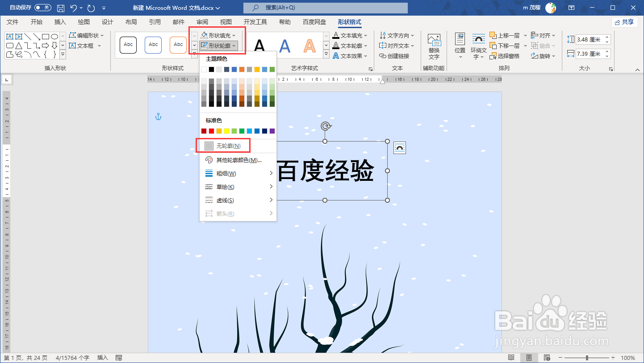The width and height of the screenshot is (644, 363).
Task: Switch to the 插入 Insert tab
Action: [60, 22]
